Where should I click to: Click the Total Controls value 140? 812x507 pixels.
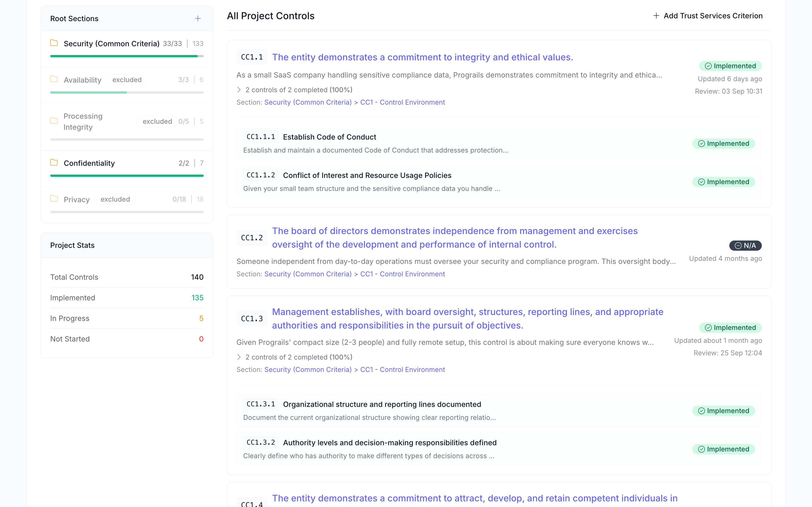click(197, 277)
